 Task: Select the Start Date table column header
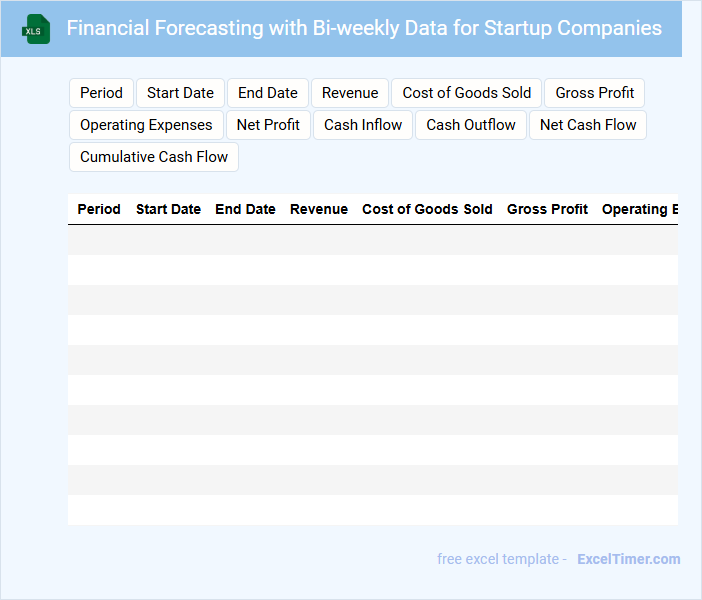pos(168,209)
